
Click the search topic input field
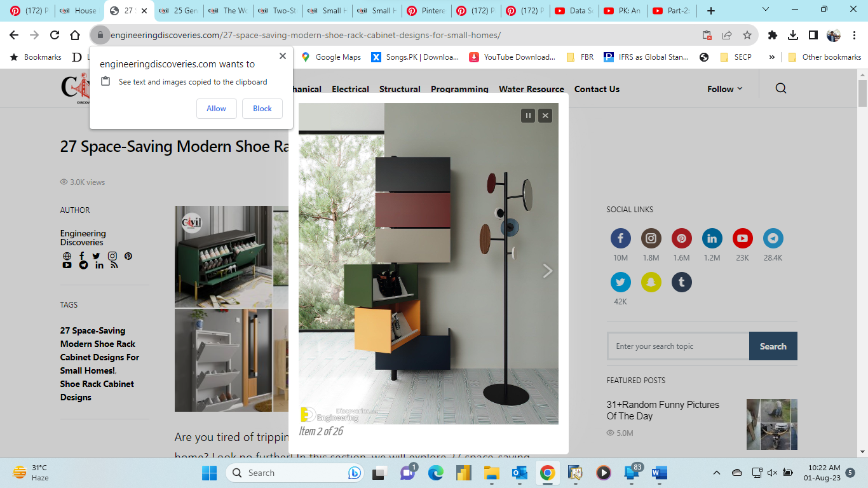(x=678, y=346)
